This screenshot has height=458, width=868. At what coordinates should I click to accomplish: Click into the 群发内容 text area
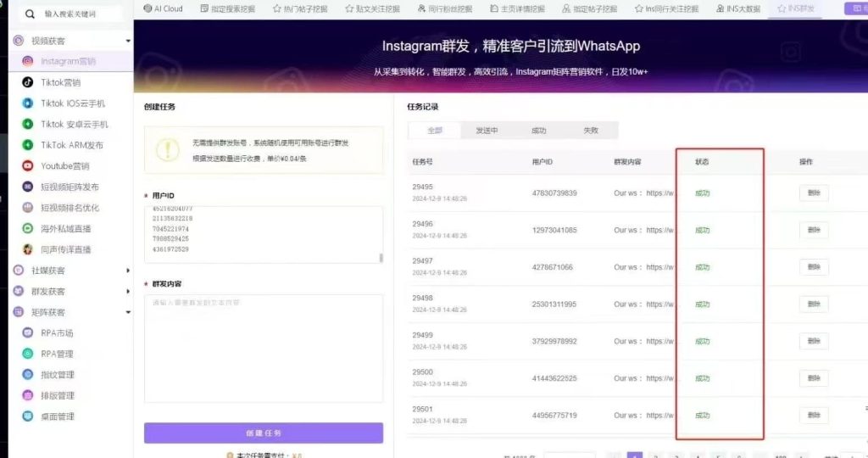[264, 349]
